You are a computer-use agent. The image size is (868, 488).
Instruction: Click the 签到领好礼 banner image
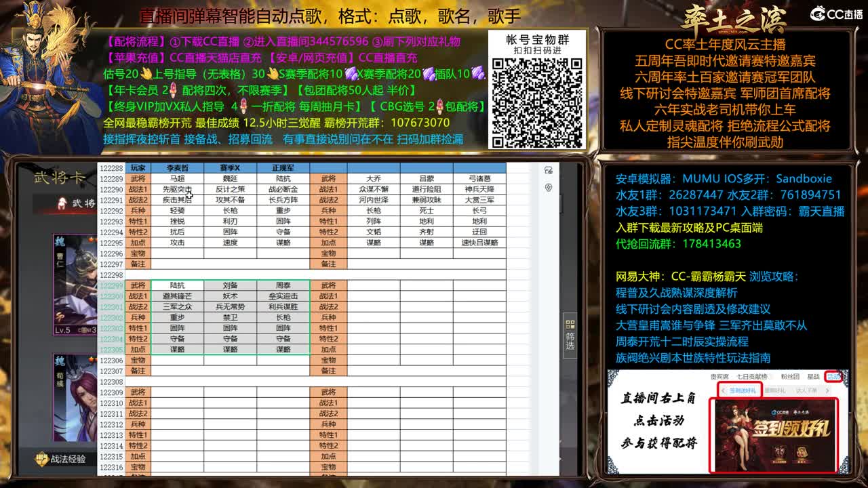click(x=774, y=434)
